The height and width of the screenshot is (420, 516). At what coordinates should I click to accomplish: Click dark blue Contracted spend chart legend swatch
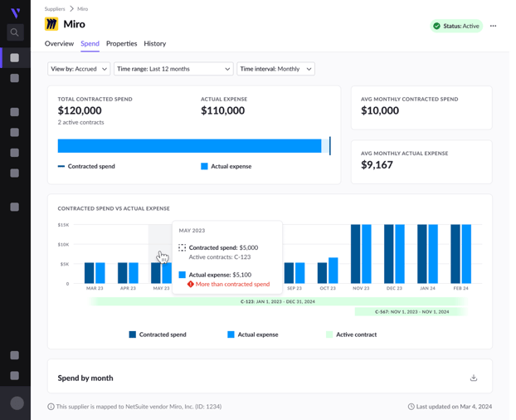coord(132,335)
